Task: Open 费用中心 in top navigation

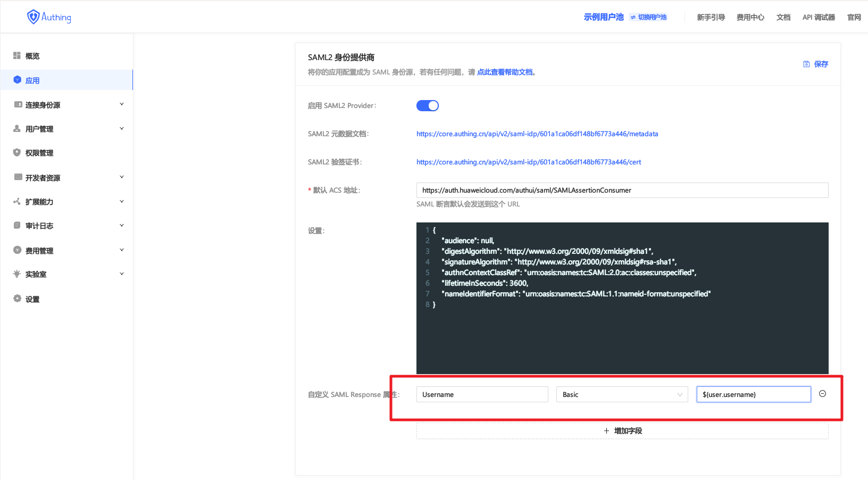Action: coord(750,18)
